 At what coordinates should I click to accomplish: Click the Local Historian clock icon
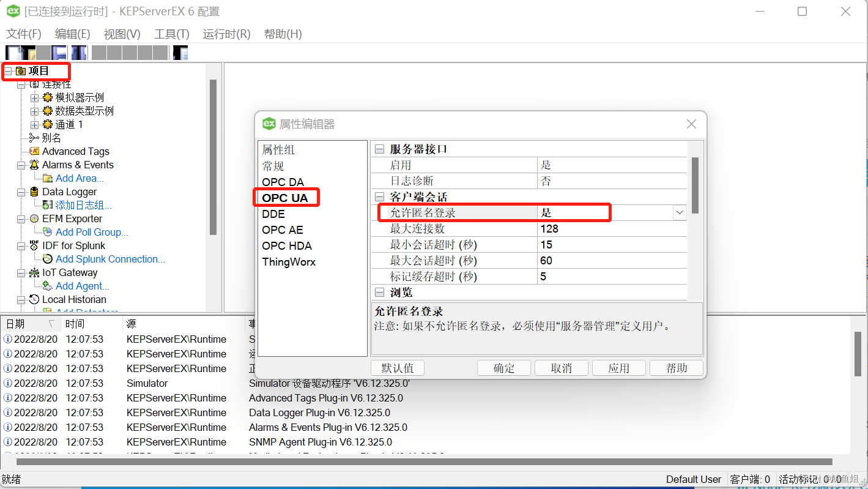coord(34,300)
